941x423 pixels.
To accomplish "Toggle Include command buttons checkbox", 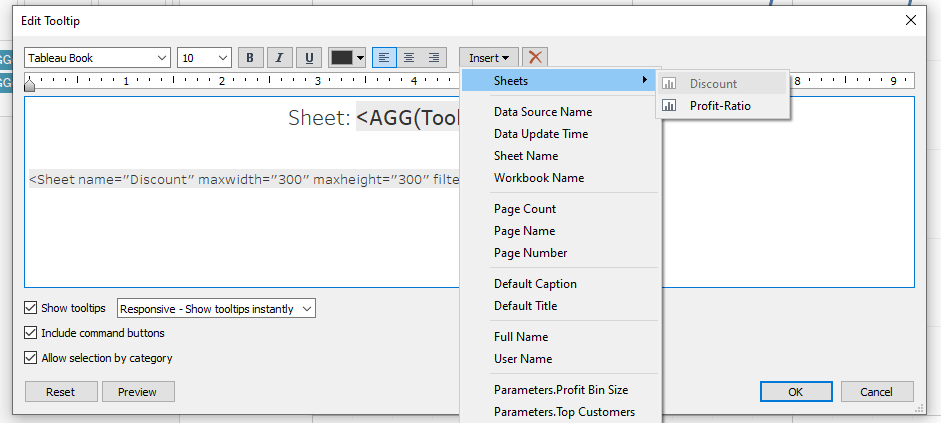I will [32, 333].
